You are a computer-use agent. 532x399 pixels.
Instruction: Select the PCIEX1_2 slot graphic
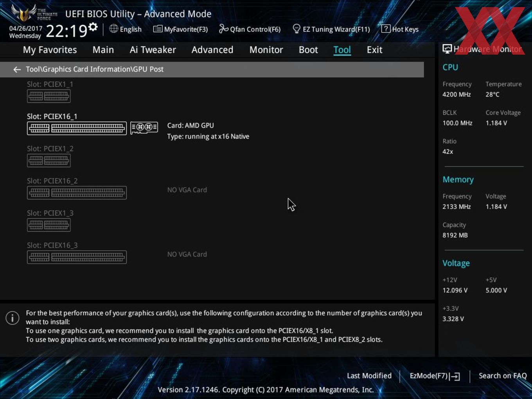(x=49, y=160)
